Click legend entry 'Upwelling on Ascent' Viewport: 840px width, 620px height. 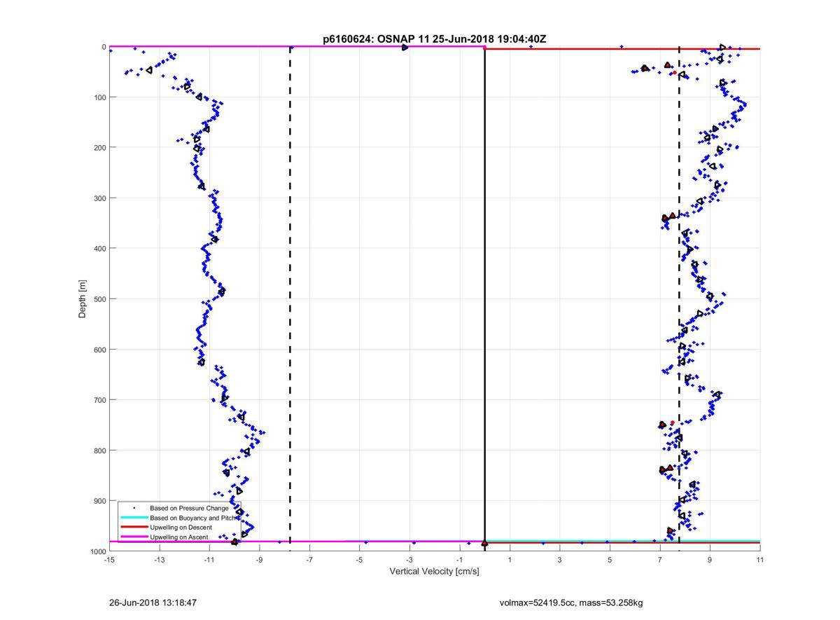coord(179,537)
